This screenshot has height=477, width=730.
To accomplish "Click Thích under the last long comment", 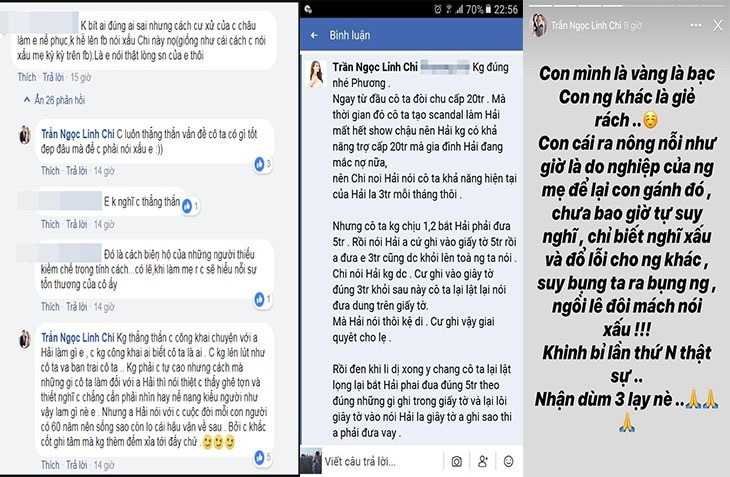I will click(50, 465).
